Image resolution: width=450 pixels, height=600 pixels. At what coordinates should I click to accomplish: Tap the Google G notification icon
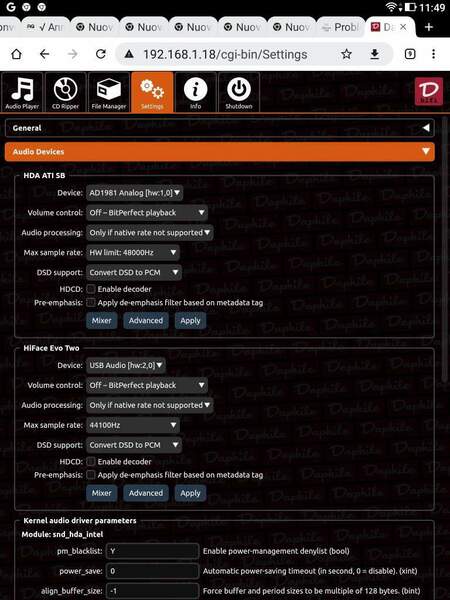(11, 7)
